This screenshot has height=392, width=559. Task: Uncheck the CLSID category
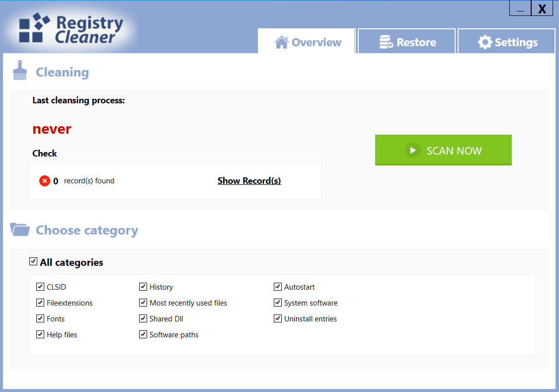click(40, 287)
